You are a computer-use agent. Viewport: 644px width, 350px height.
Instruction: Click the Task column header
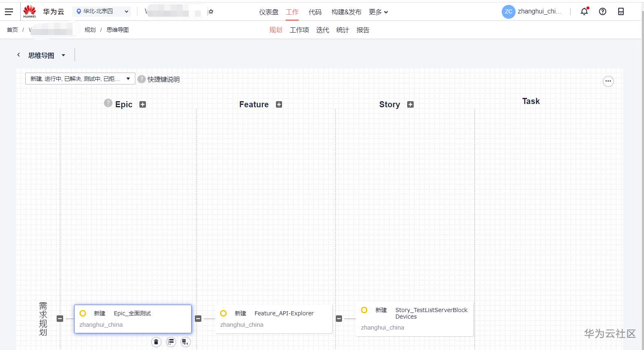click(531, 101)
